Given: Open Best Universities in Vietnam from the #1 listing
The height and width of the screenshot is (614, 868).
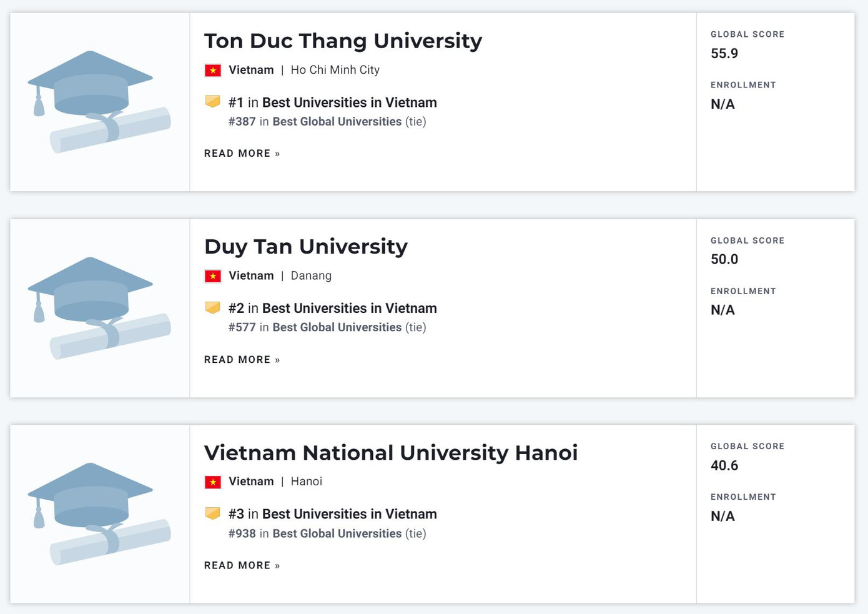Looking at the screenshot, I should (348, 102).
